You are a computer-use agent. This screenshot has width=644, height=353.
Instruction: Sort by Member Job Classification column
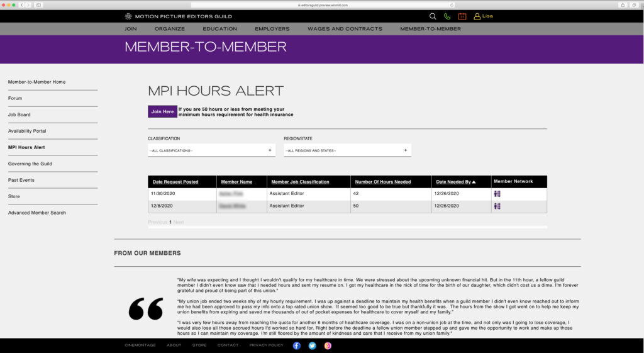(x=300, y=182)
